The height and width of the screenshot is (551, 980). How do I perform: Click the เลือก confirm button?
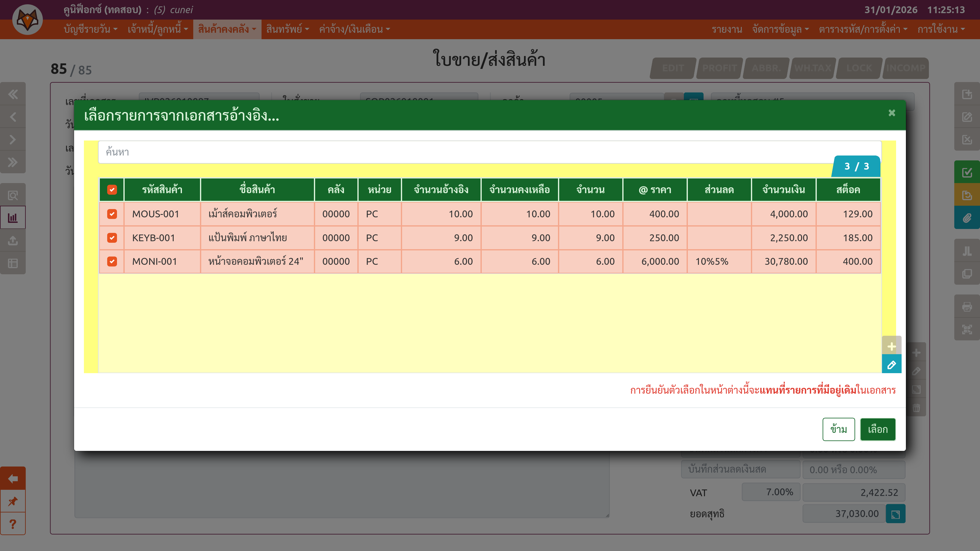877,429
